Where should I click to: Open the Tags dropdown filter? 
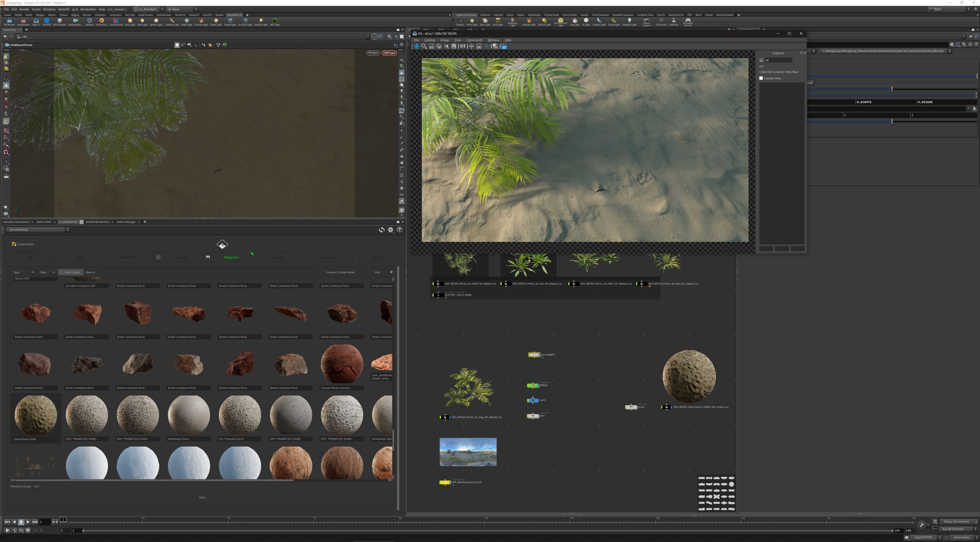tap(23, 272)
